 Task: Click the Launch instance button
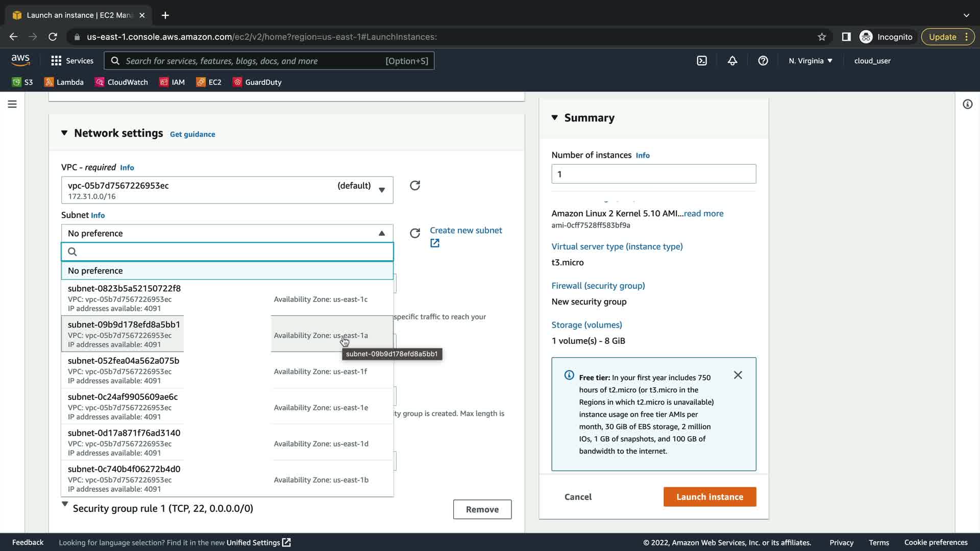[709, 497]
